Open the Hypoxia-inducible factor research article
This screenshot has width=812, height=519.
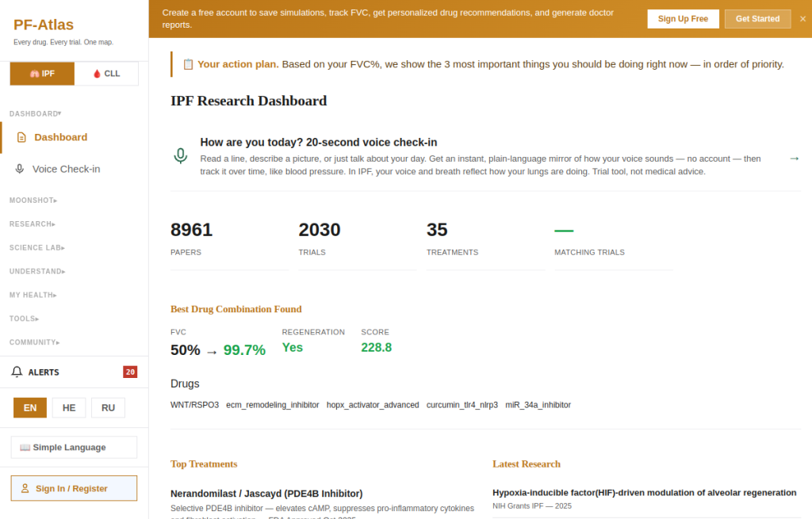tap(644, 493)
